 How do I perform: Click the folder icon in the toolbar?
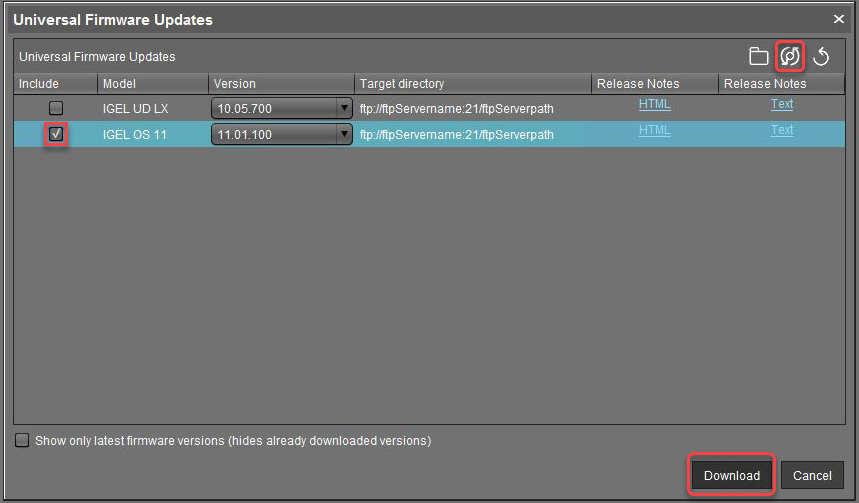pos(759,57)
